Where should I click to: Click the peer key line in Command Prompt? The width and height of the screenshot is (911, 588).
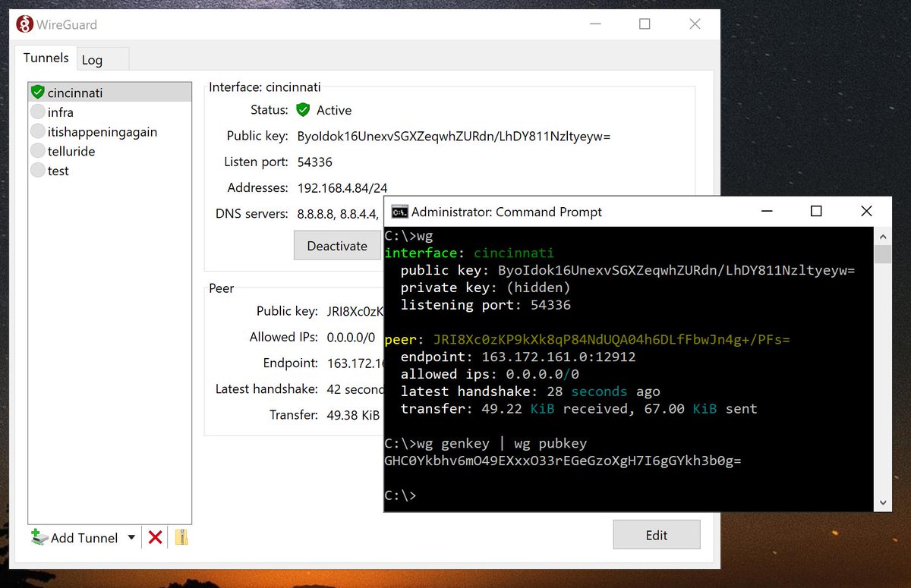point(588,339)
